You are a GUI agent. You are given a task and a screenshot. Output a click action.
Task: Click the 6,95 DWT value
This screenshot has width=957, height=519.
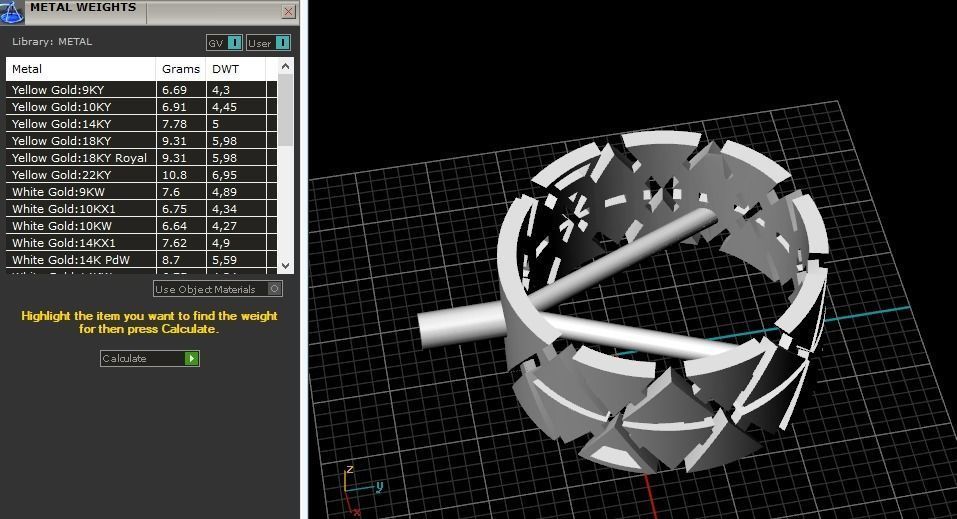tap(225, 175)
